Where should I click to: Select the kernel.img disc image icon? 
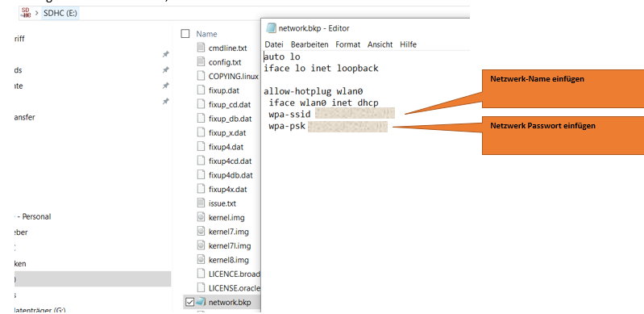(x=201, y=217)
